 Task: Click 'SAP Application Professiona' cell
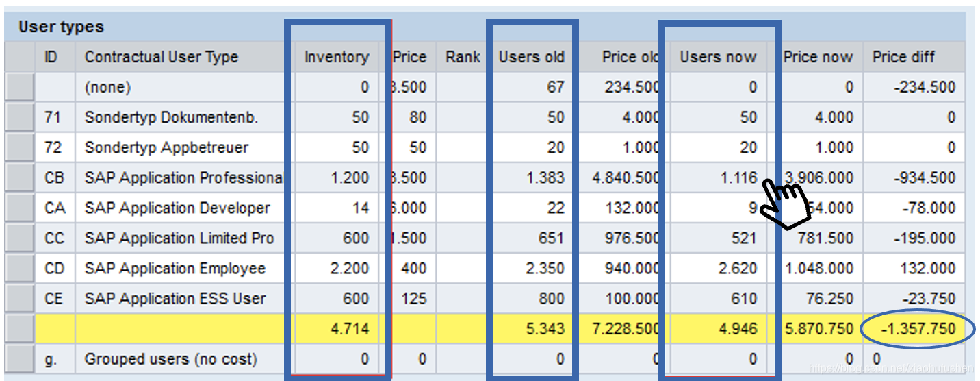pos(180,177)
